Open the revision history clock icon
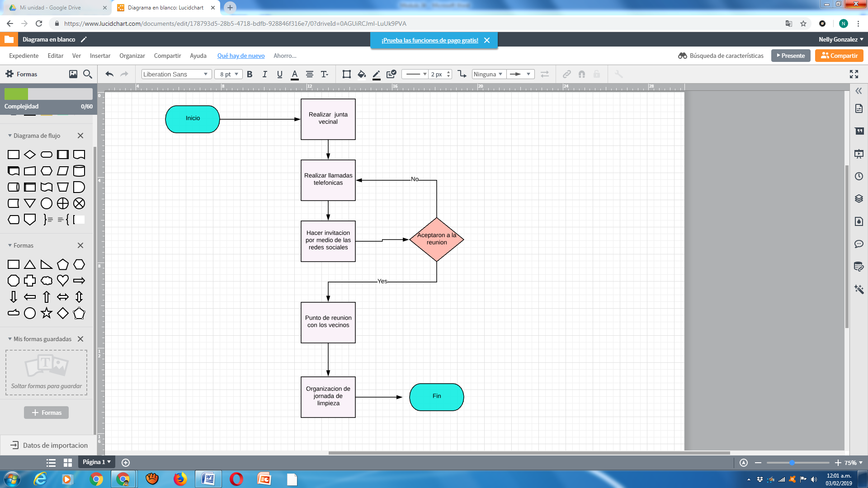 [x=859, y=176]
